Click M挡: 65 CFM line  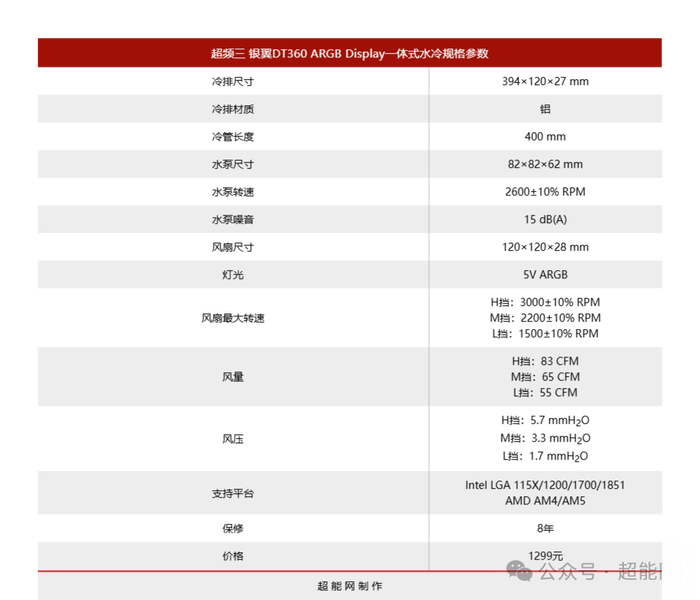[x=545, y=377]
